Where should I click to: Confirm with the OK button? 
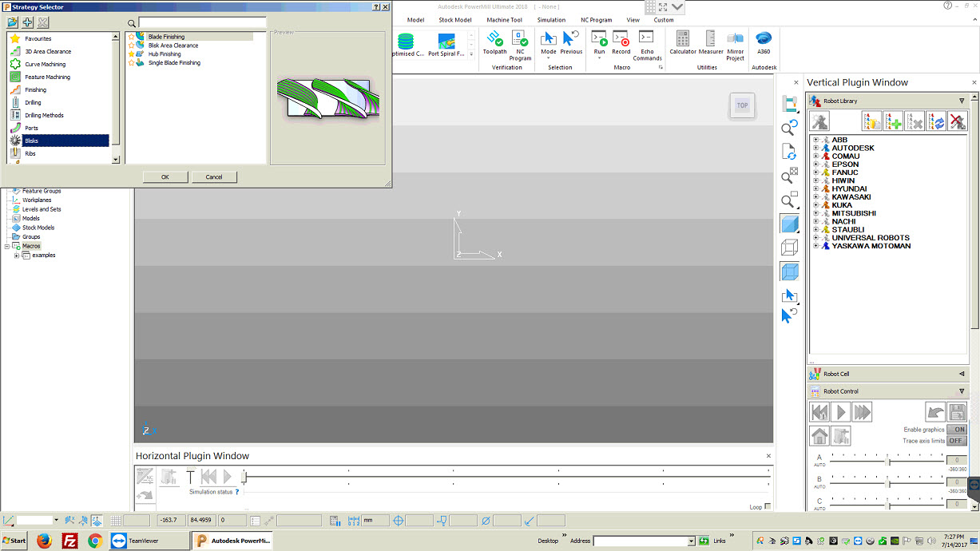[x=165, y=176]
